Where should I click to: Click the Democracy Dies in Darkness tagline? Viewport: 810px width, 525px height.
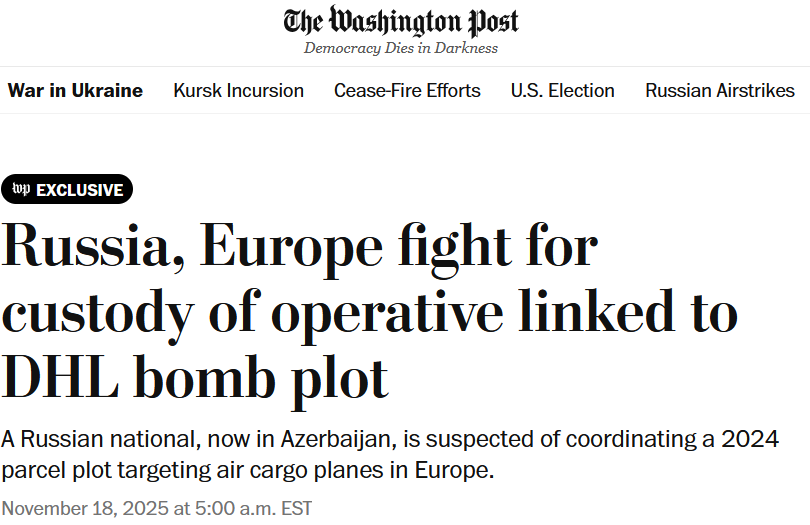(400, 48)
